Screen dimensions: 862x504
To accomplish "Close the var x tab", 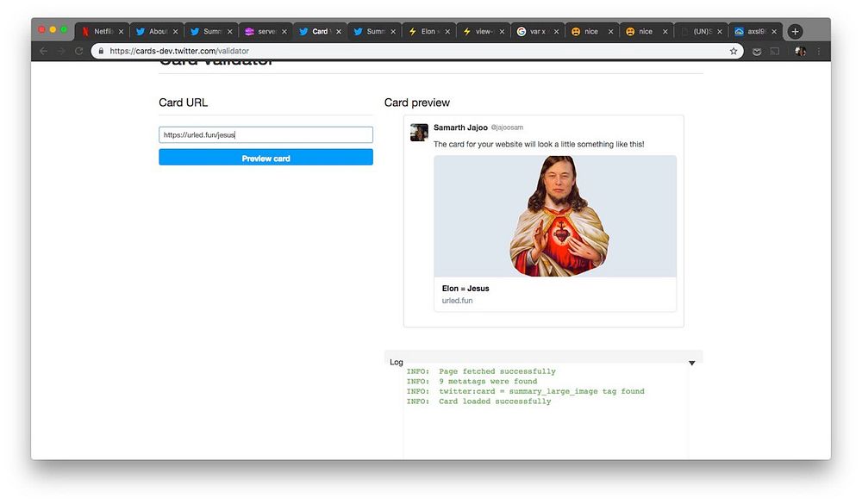I will [x=556, y=32].
